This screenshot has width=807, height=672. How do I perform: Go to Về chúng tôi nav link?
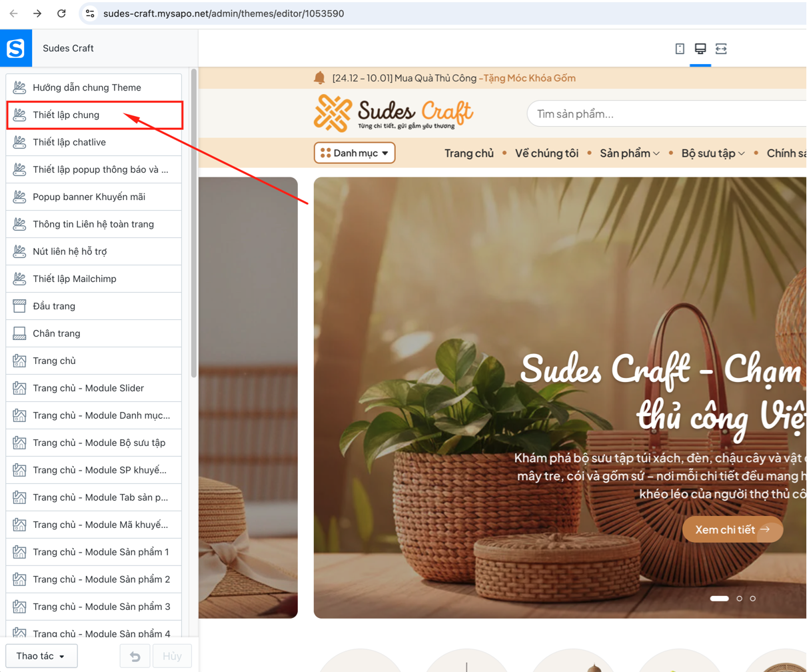click(x=546, y=153)
